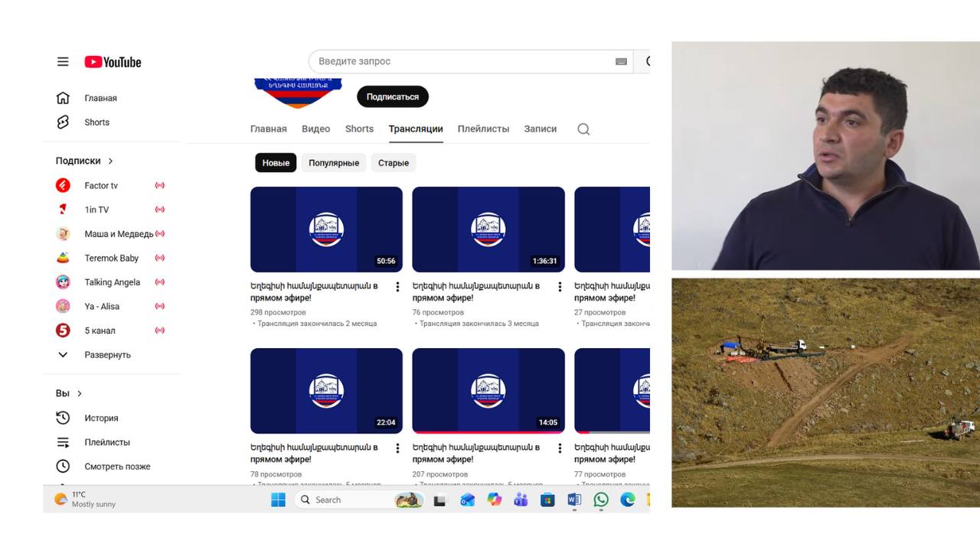The image size is (980, 550).
Task: Expand subscriptions list with Развернуть
Action: coord(107,355)
